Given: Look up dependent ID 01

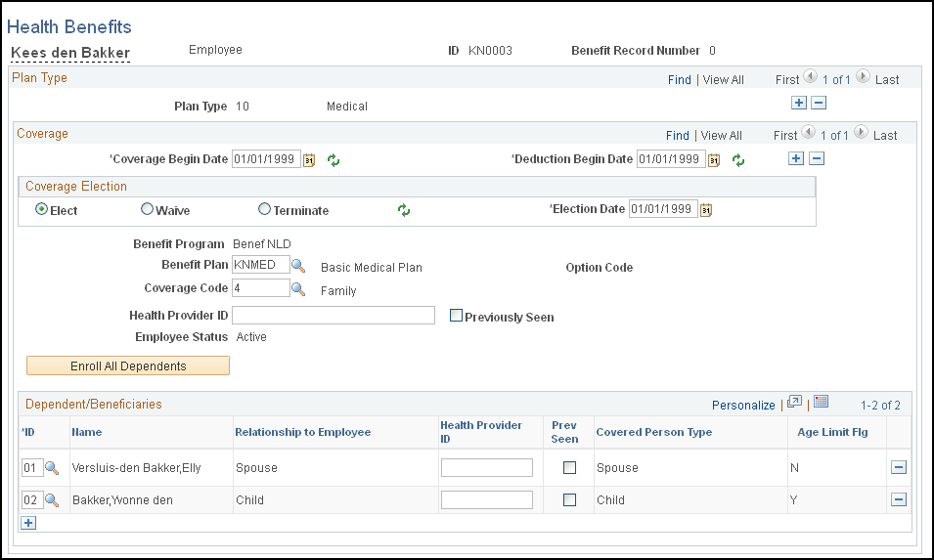Looking at the screenshot, I should [52, 468].
